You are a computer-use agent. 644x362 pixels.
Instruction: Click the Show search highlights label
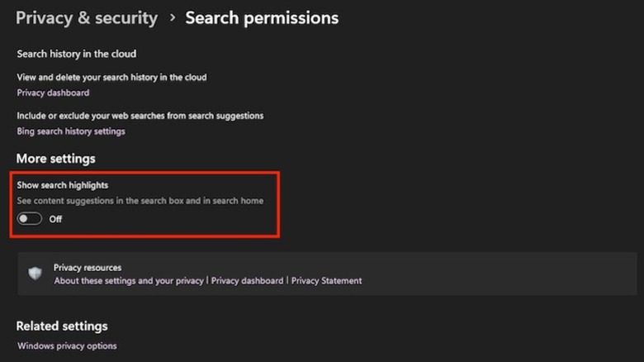(x=63, y=185)
